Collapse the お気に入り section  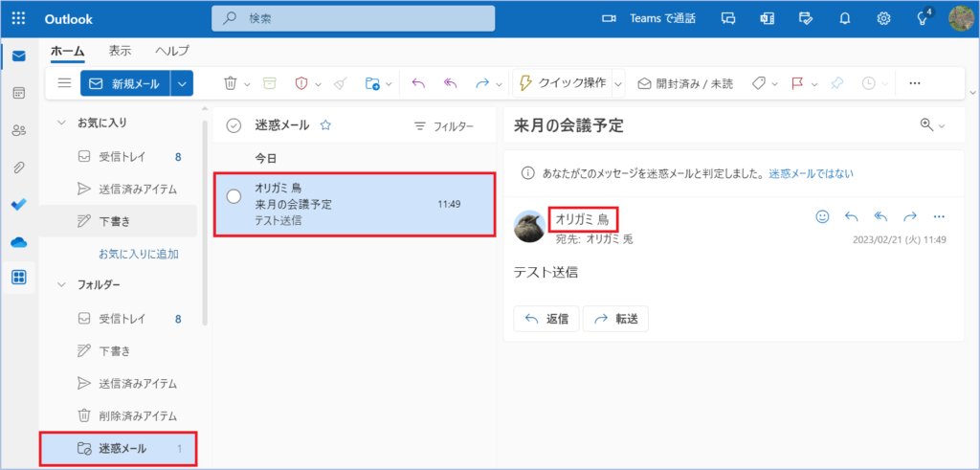62,123
